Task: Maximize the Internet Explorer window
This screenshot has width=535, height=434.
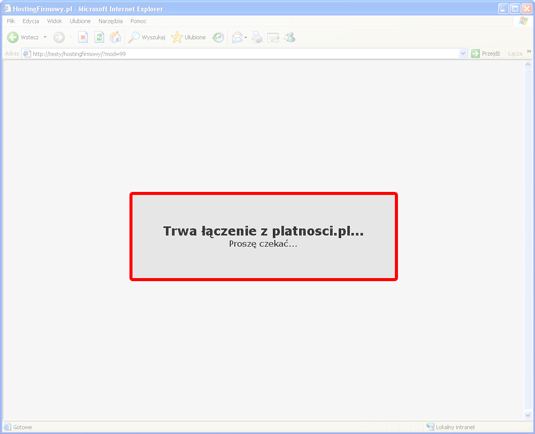Action: 515,9
